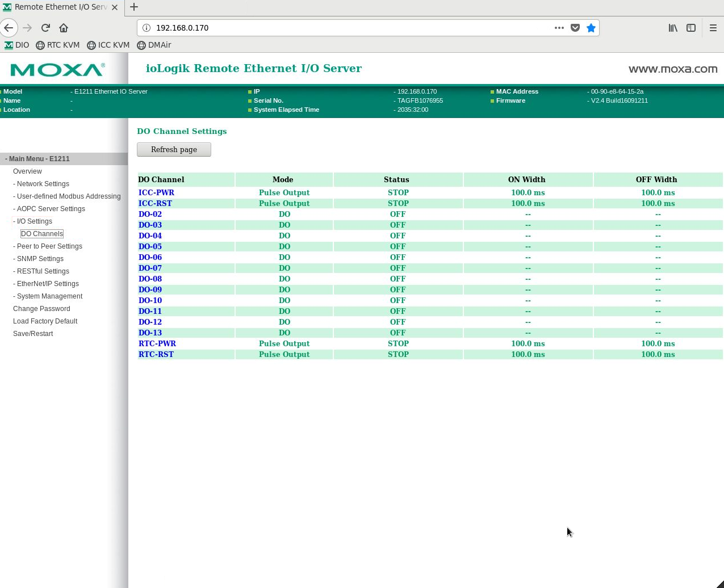This screenshot has width=724, height=588.
Task: Open the DO-12 channel link
Action: pyautogui.click(x=150, y=322)
